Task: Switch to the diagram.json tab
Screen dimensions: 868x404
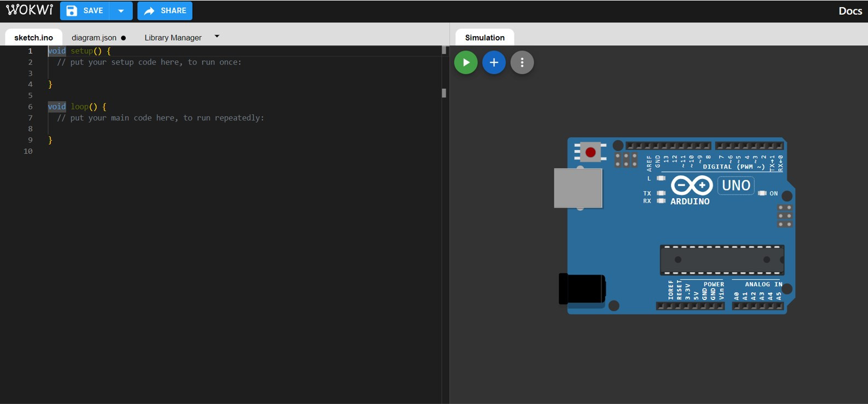Action: [x=94, y=38]
